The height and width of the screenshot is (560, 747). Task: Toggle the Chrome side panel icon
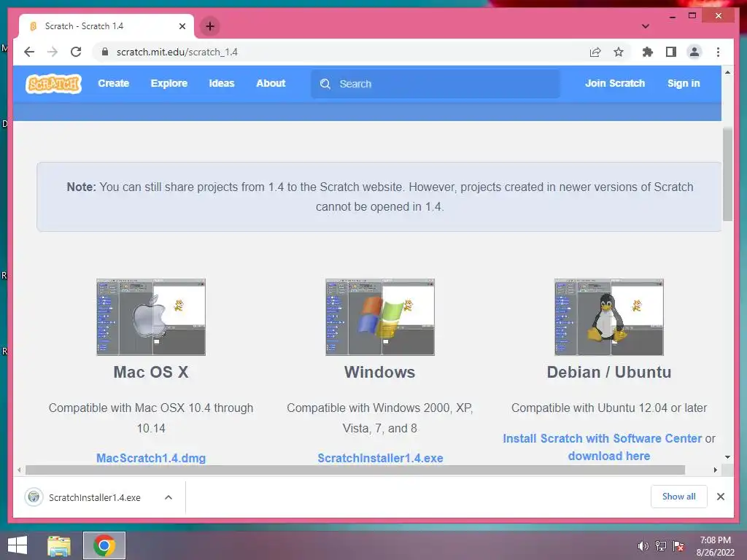[x=671, y=52]
